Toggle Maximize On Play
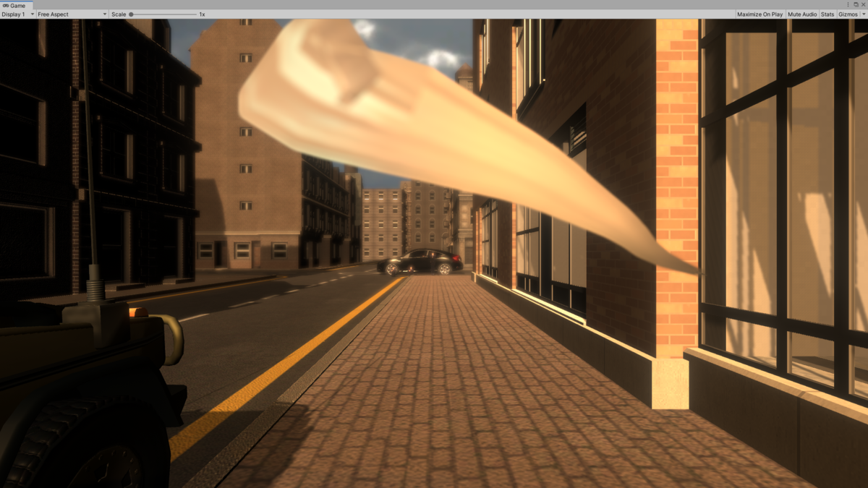Image resolution: width=868 pixels, height=488 pixels. point(759,14)
